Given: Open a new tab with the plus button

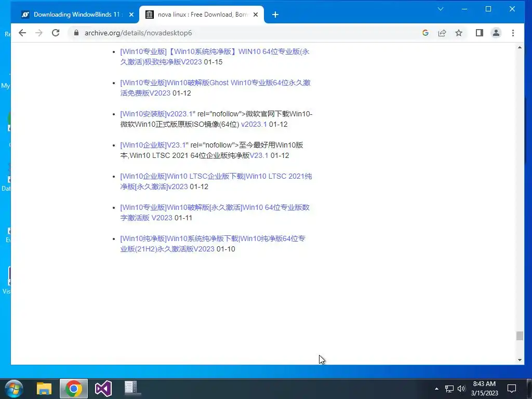Looking at the screenshot, I should tap(275, 15).
